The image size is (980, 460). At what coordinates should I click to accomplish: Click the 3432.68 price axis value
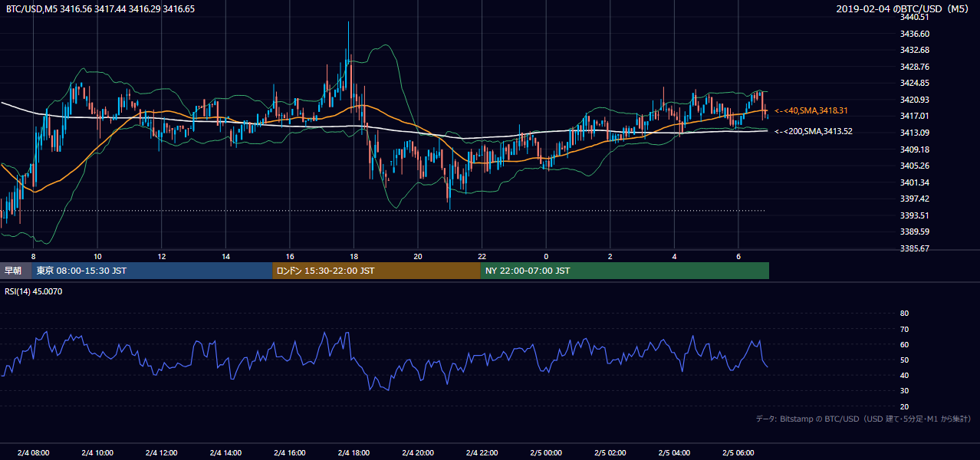pos(914,50)
